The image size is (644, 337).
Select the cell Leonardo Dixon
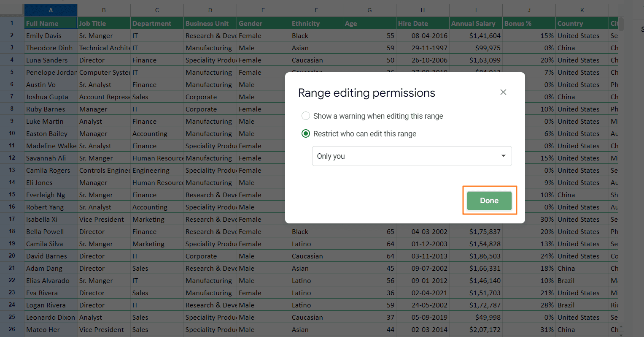point(51,317)
